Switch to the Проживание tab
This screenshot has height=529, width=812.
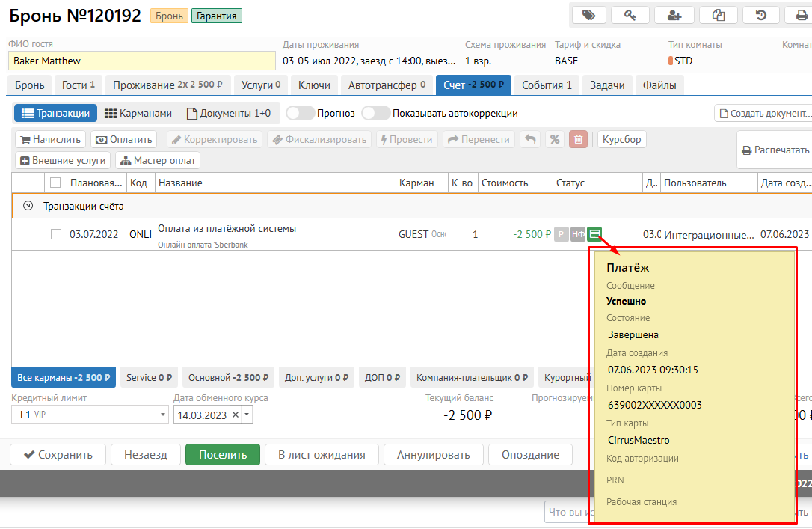click(168, 85)
